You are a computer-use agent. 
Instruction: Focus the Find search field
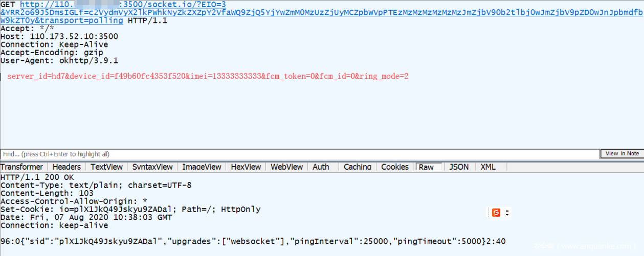click(x=300, y=154)
